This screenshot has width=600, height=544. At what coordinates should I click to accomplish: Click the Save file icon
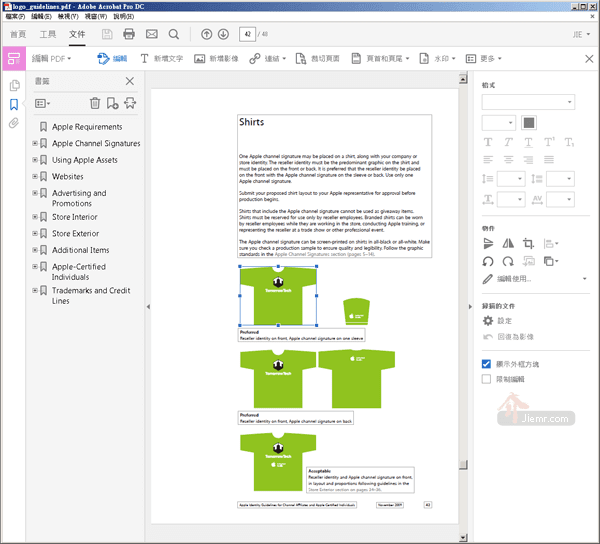(107, 34)
